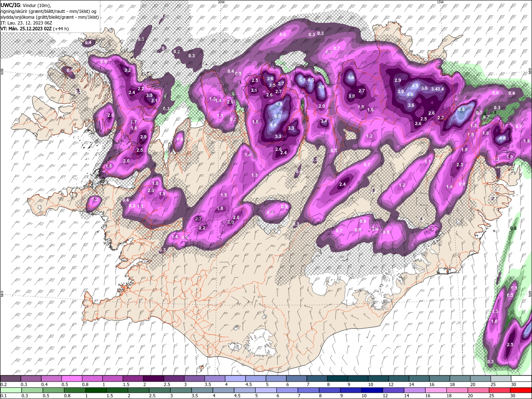Click the 6.0 snowfall value on the map
The image size is (532, 399).
point(278,116)
